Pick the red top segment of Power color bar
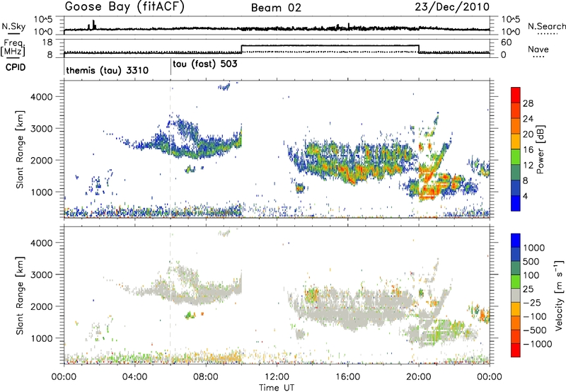This screenshot has width=566, height=392. point(516,95)
